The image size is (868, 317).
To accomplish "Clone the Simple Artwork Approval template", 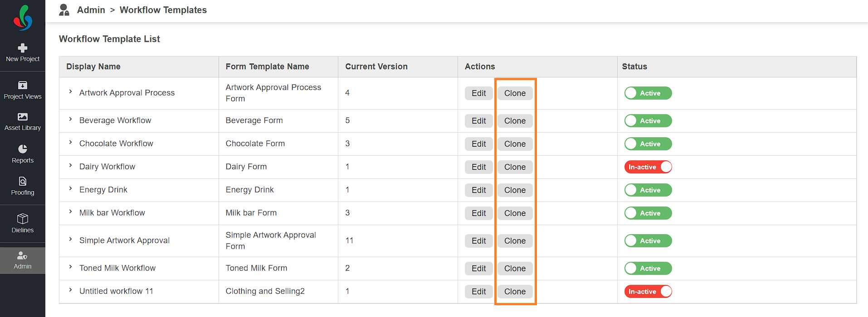I will 515,241.
